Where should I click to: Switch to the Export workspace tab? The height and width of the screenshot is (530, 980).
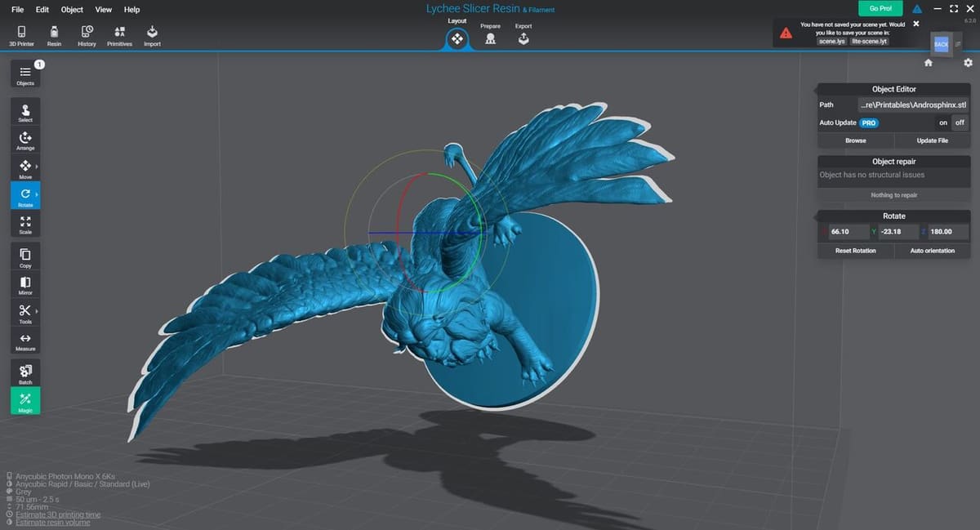pos(523,34)
